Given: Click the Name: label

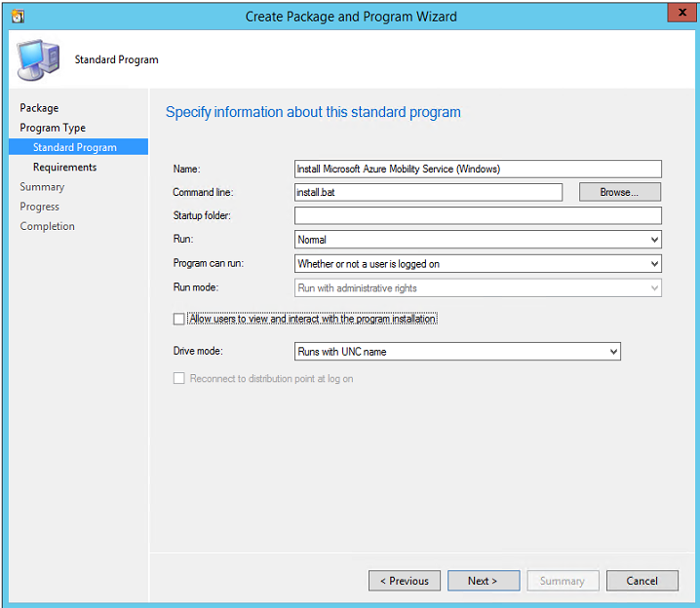Looking at the screenshot, I should [x=186, y=170].
